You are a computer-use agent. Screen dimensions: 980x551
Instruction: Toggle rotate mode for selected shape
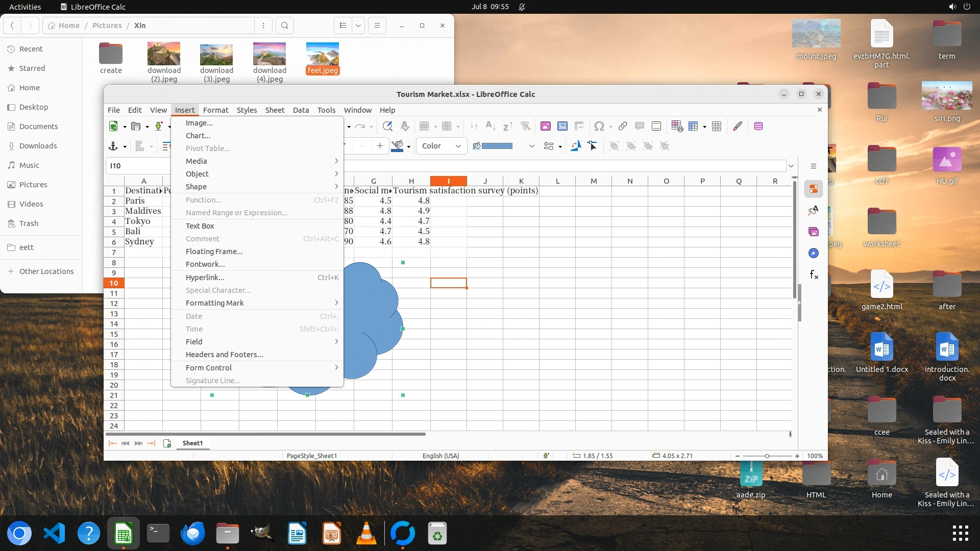pos(576,146)
